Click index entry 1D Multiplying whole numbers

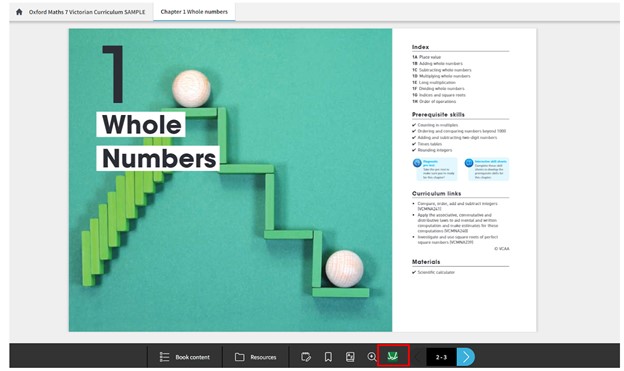tap(441, 76)
